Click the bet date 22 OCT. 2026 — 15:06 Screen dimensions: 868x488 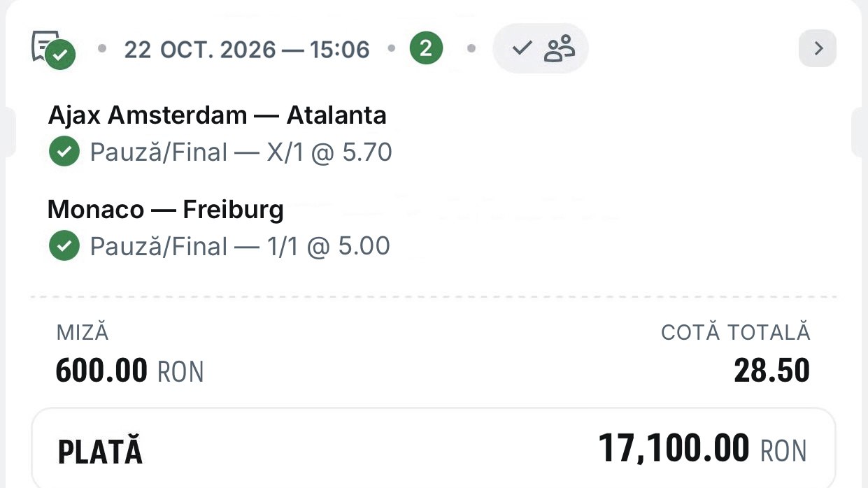coord(247,50)
